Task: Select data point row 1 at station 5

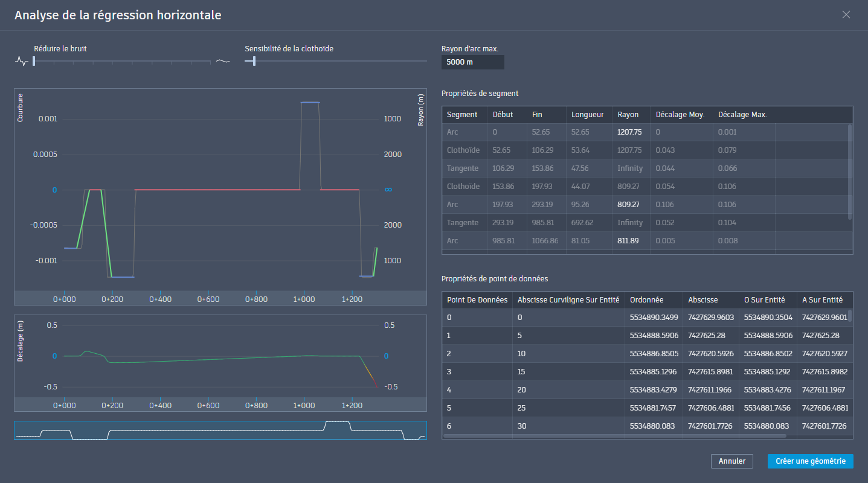Action: [x=645, y=336]
